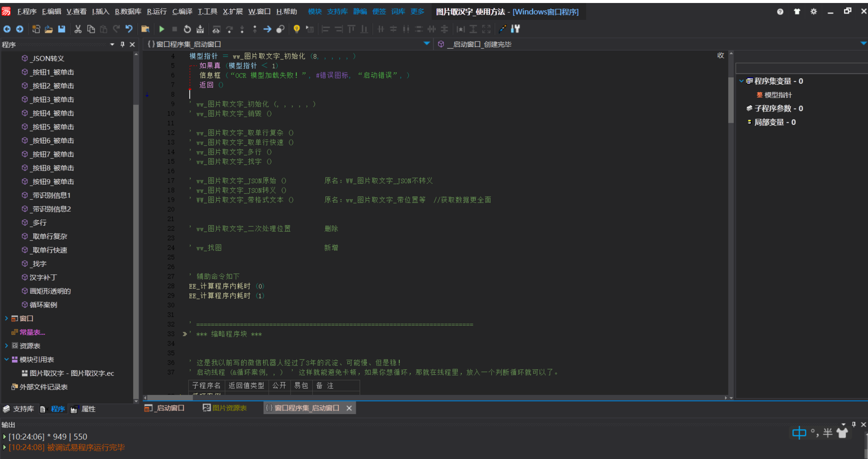Image resolution: width=868 pixels, height=459 pixels.
Task: Click the blue Undo arrow icon
Action: pos(129,29)
